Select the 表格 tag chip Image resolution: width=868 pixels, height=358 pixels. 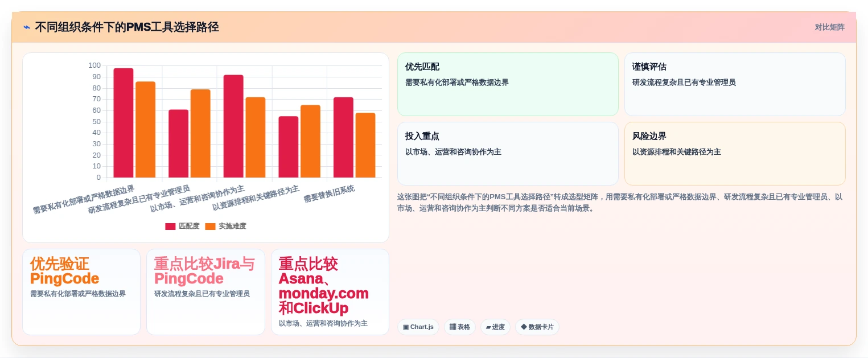460,327
